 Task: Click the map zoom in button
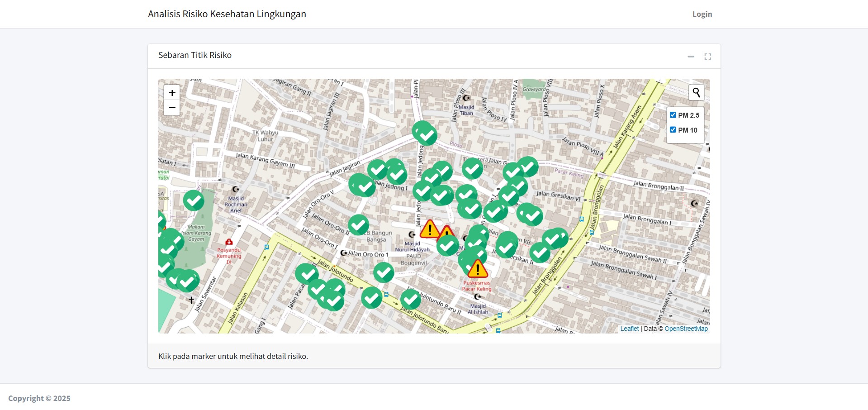172,93
